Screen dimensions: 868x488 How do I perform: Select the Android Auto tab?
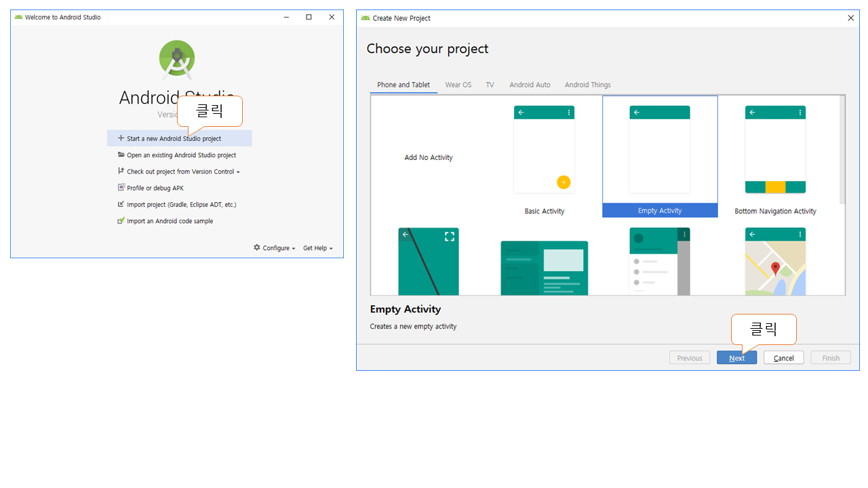point(530,85)
